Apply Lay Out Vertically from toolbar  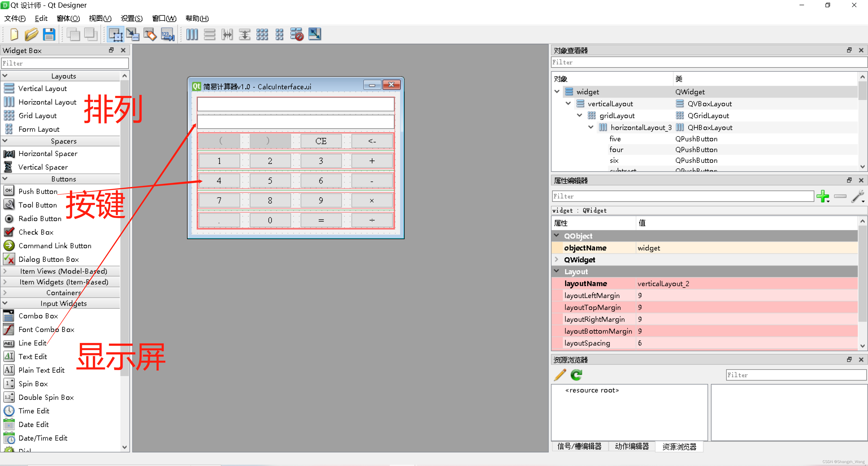[210, 34]
